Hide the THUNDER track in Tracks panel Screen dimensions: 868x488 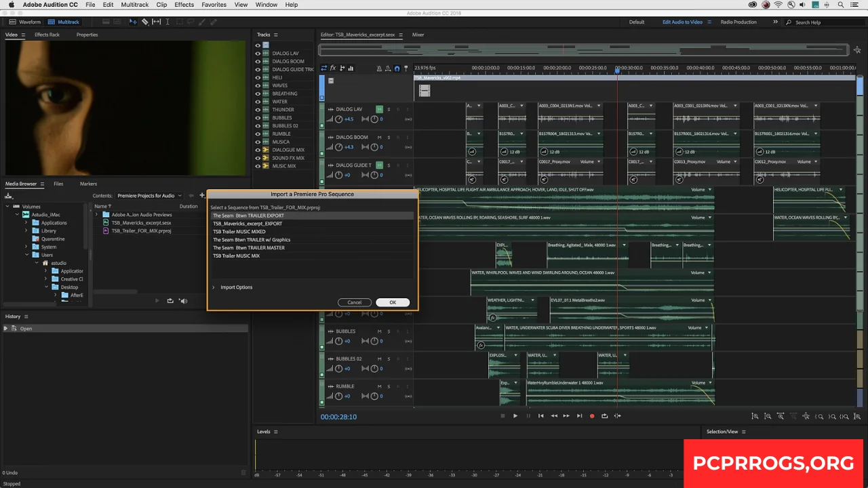(x=258, y=110)
